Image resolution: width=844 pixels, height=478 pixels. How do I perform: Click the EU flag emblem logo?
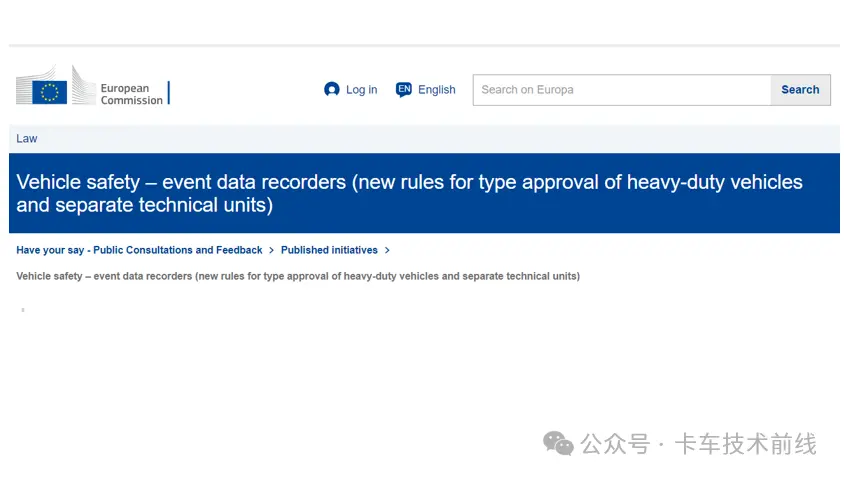click(50, 92)
